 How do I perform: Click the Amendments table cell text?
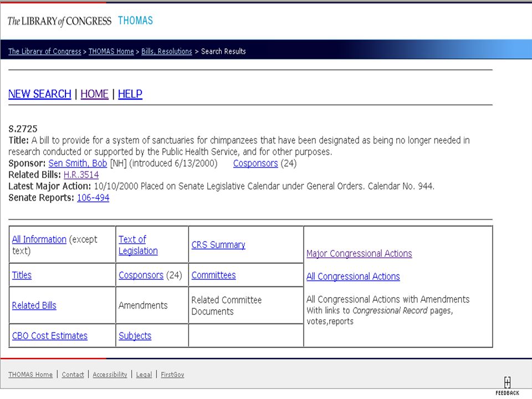(x=143, y=305)
